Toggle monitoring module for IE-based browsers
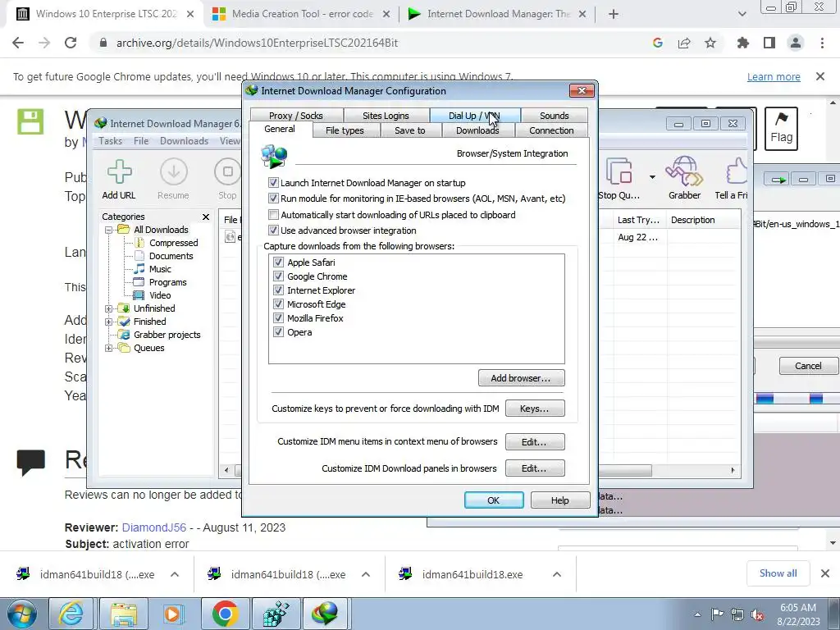The height and width of the screenshot is (630, 840). click(274, 199)
